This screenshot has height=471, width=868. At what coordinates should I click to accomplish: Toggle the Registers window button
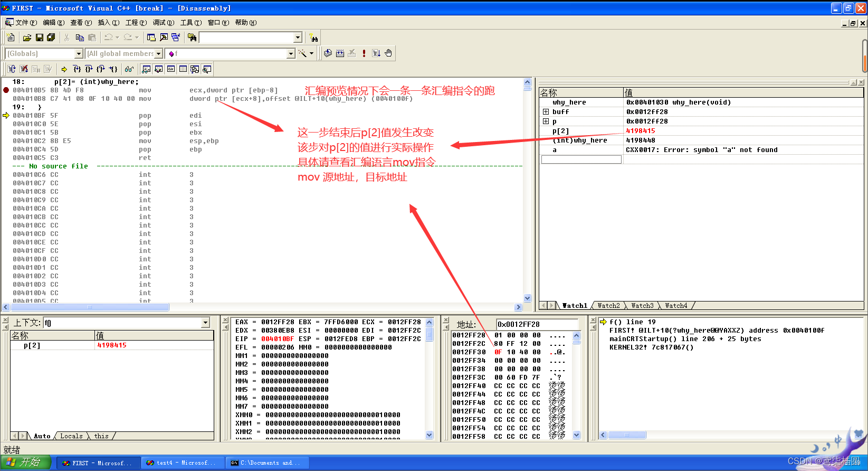[x=170, y=69]
